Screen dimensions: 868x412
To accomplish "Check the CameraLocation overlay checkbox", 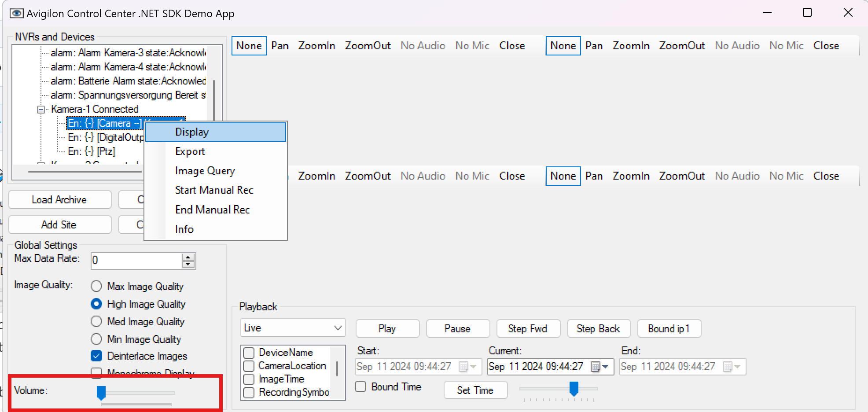I will (249, 366).
